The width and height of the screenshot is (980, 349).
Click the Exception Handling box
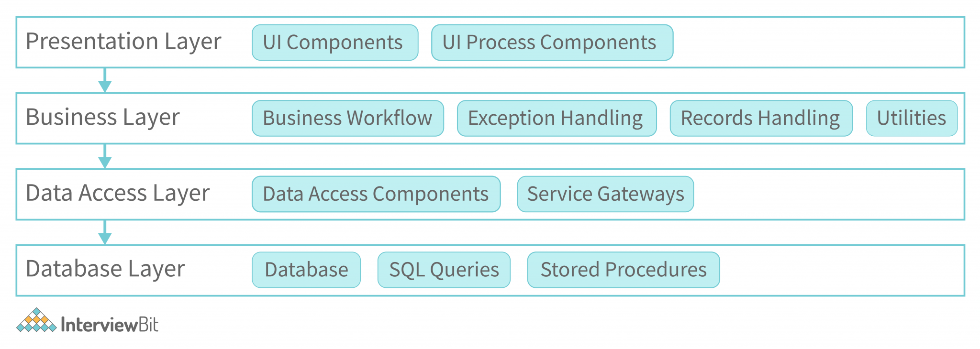pyautogui.click(x=557, y=118)
